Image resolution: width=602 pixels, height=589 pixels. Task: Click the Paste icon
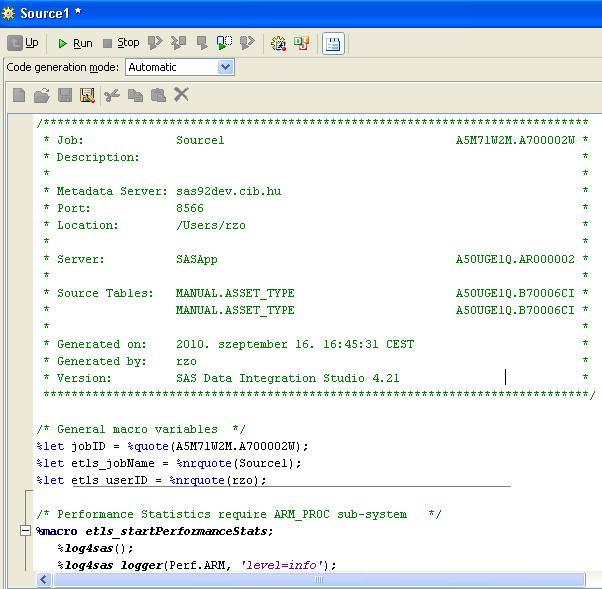pyautogui.click(x=158, y=95)
